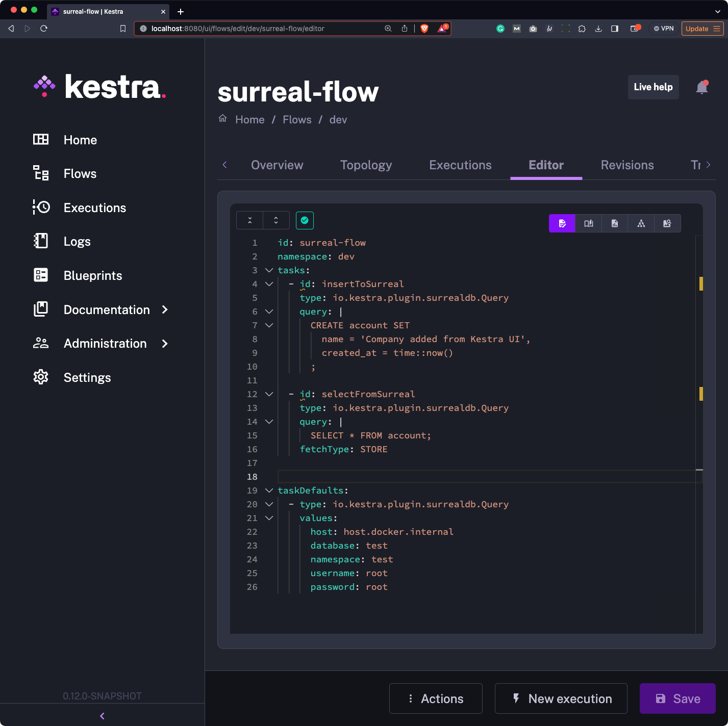Collapse the insertToSurreal task at line 4
728x726 pixels.
(x=269, y=284)
